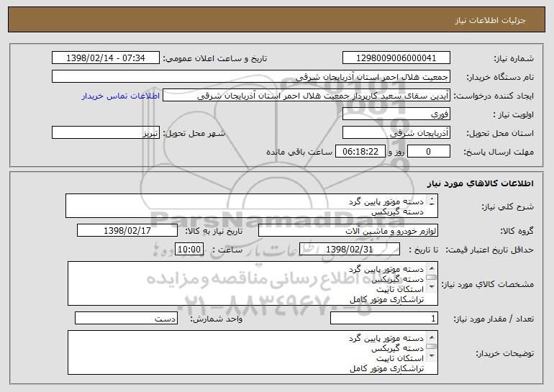Image resolution: width=554 pixels, height=392 pixels.
Task: Click the delivery province field آذربایجان شرقی
Action: click(396, 133)
